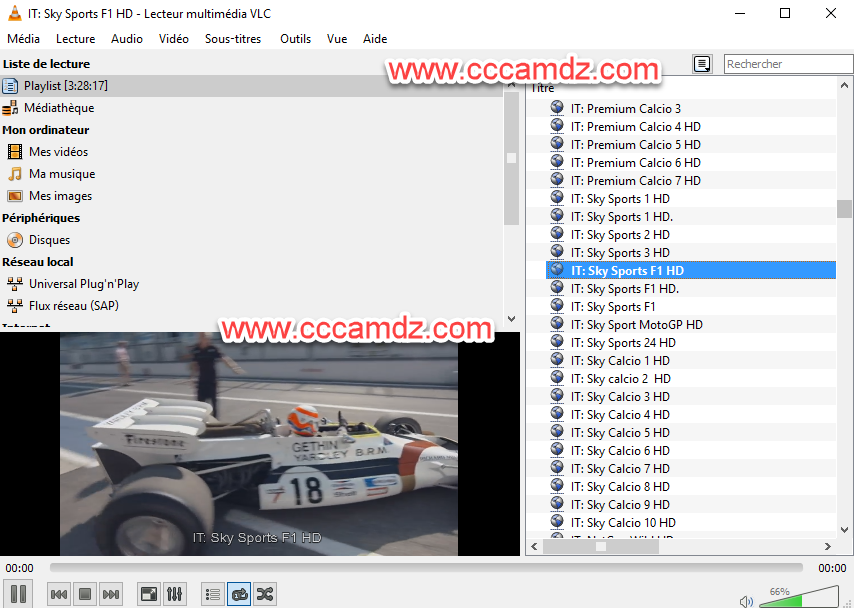Open the Outils menu

(x=296, y=39)
